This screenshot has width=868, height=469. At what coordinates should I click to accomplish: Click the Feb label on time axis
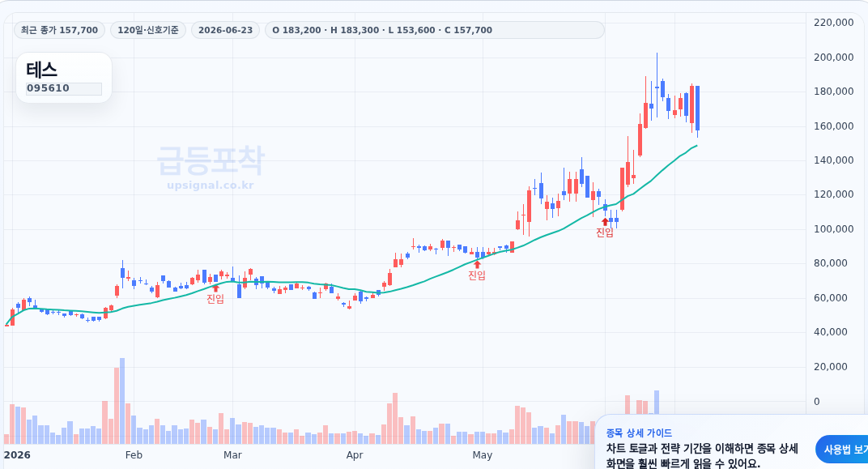(x=134, y=455)
